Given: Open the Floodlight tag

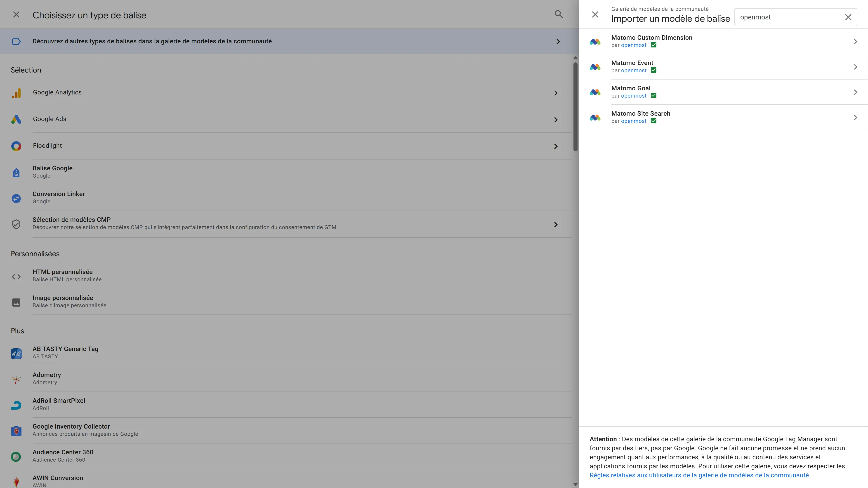Looking at the screenshot, I should click(47, 145).
